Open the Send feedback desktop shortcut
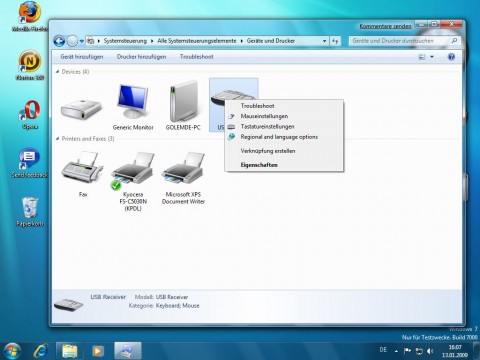480x360 pixels. (x=30, y=163)
